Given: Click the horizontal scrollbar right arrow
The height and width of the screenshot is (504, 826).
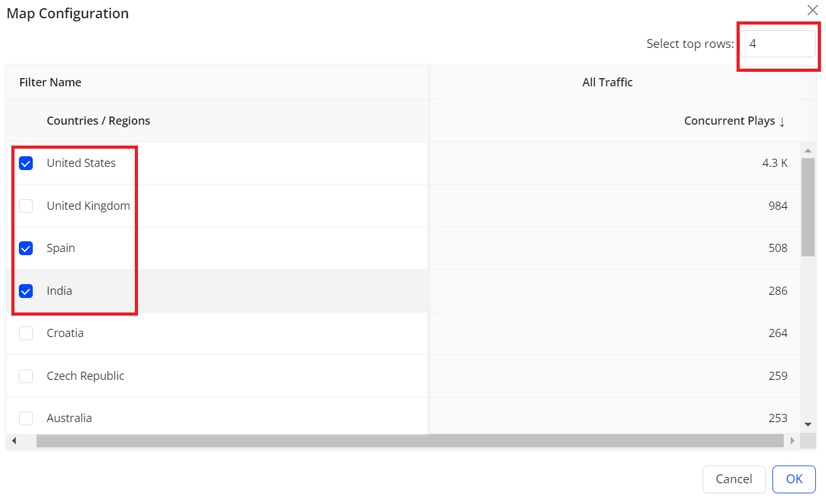Looking at the screenshot, I should (793, 441).
